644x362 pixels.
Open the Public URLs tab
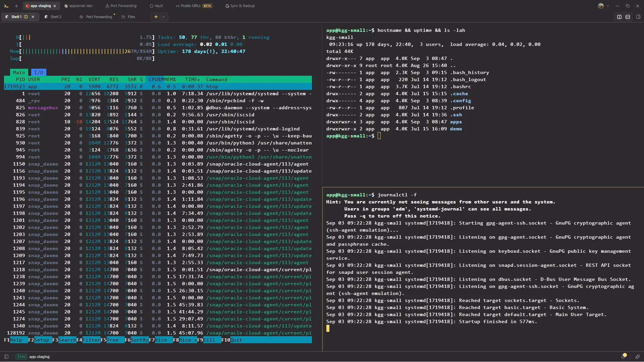(x=194, y=6)
